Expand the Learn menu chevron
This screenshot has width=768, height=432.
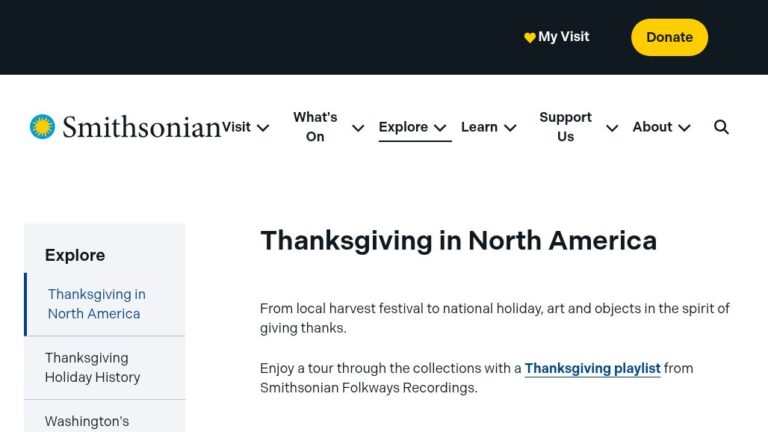[510, 128]
